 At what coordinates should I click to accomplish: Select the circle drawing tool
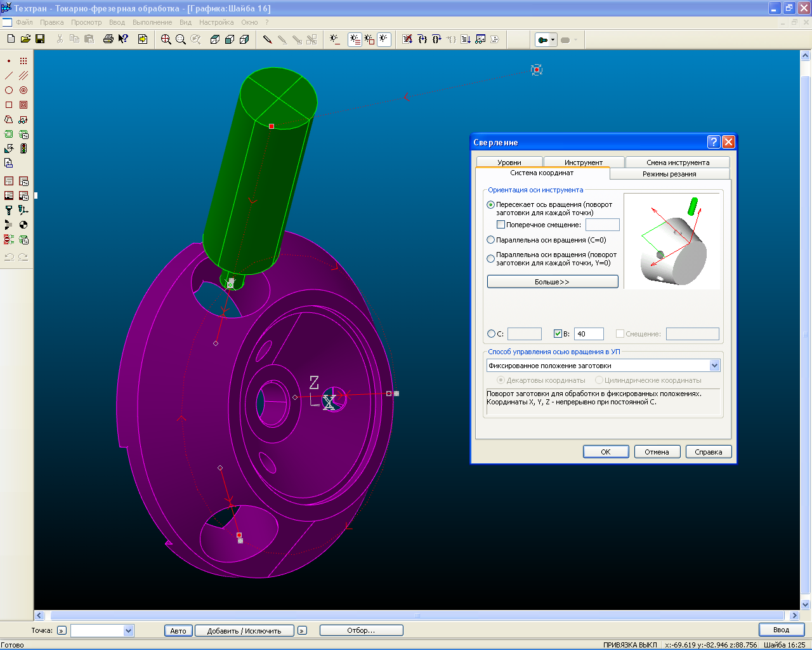click(x=9, y=90)
